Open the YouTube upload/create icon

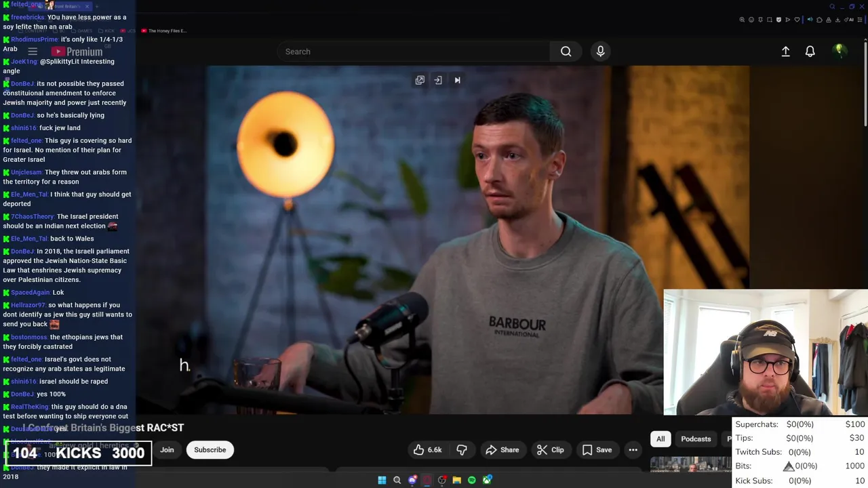785,52
